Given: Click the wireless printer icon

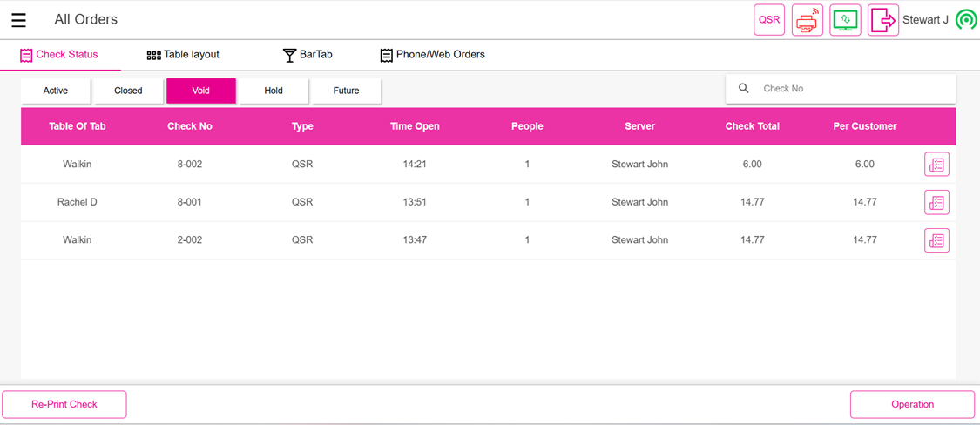Looking at the screenshot, I should point(808,20).
